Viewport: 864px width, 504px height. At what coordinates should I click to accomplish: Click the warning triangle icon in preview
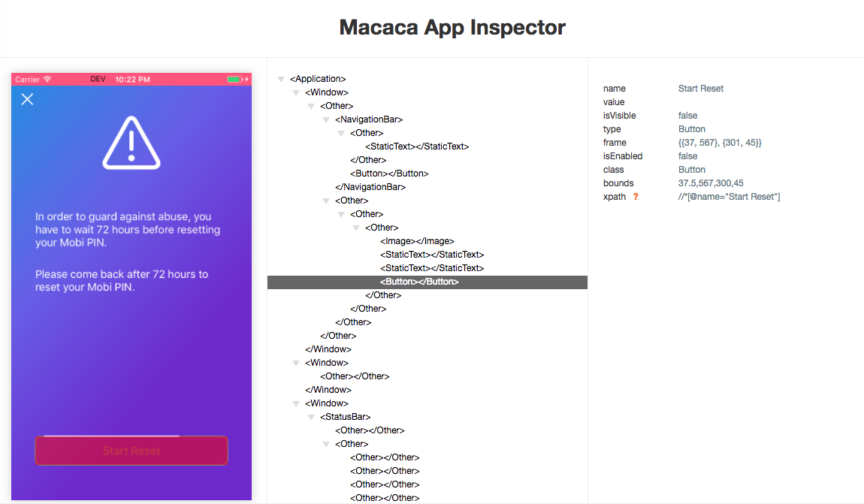coord(131,143)
